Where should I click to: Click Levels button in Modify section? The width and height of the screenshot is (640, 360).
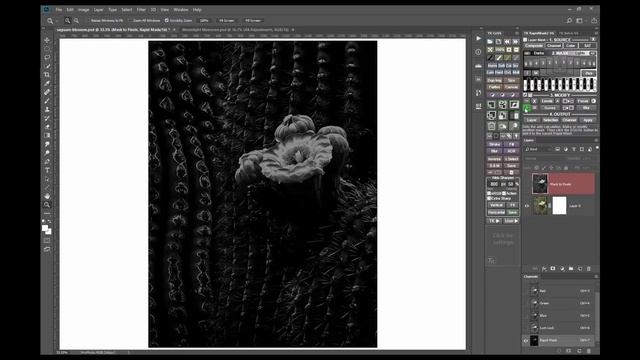[x=547, y=101]
